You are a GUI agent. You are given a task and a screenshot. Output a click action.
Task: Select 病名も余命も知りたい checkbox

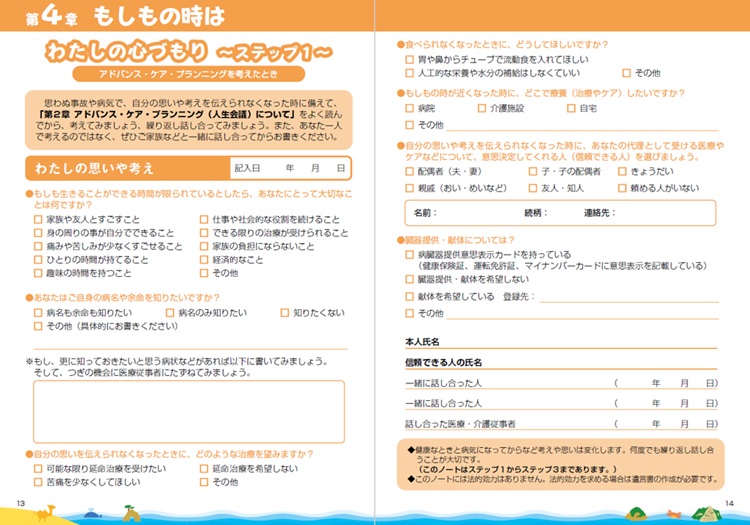point(38,312)
